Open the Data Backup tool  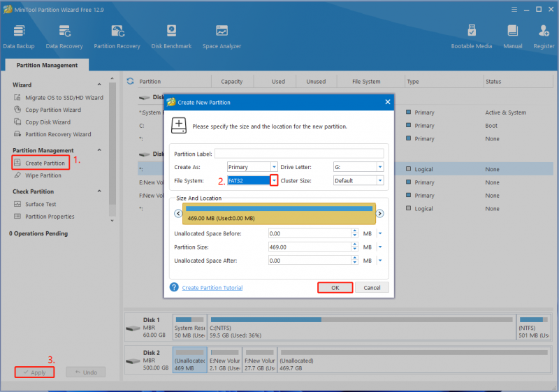(x=19, y=36)
